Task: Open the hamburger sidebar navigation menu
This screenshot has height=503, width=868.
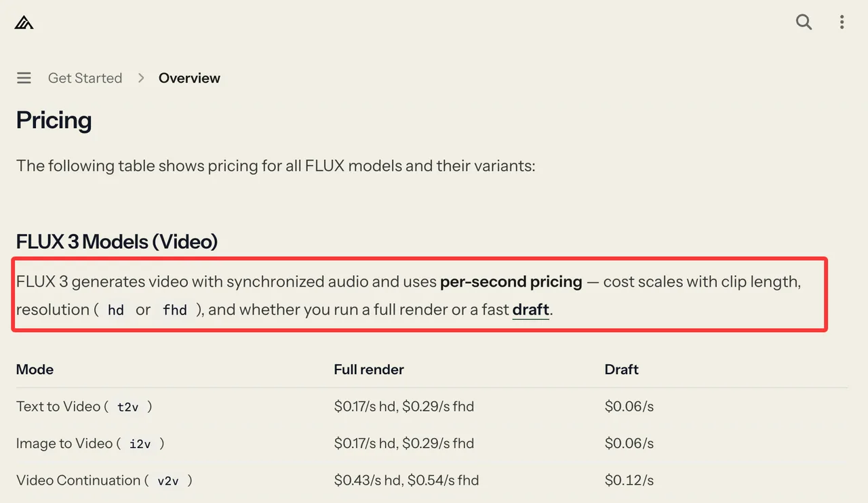Action: click(x=24, y=78)
